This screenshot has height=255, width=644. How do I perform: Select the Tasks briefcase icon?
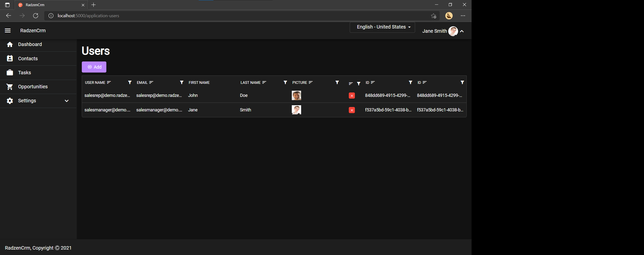click(10, 72)
